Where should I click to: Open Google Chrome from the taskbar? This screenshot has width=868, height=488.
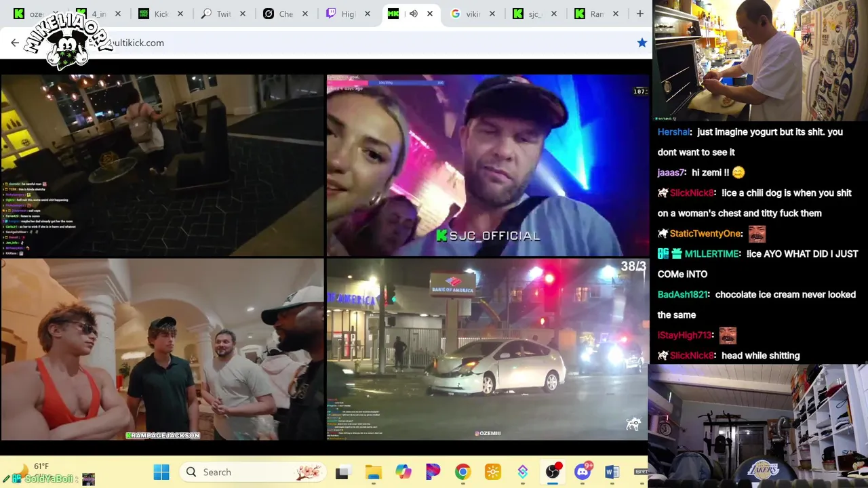pyautogui.click(x=463, y=472)
